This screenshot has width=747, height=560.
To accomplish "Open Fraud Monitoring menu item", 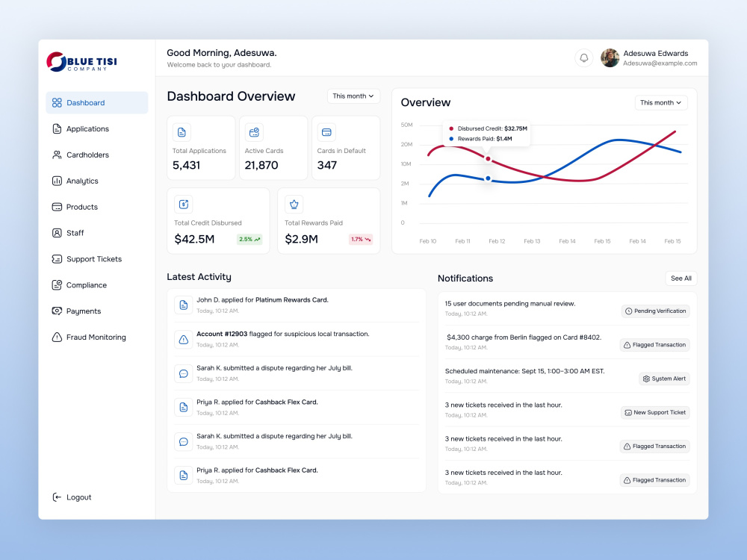I will 96,337.
